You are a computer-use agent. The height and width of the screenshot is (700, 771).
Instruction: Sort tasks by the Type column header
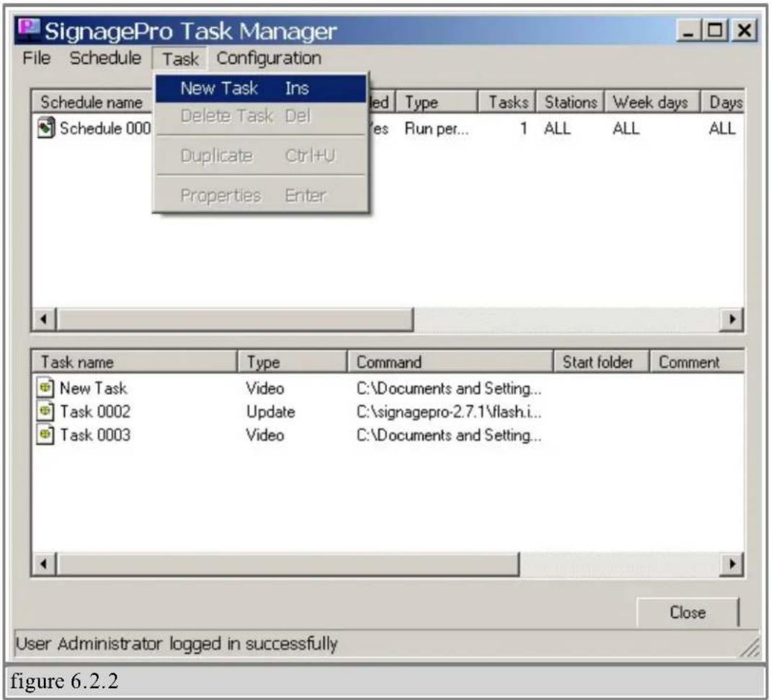[293, 362]
